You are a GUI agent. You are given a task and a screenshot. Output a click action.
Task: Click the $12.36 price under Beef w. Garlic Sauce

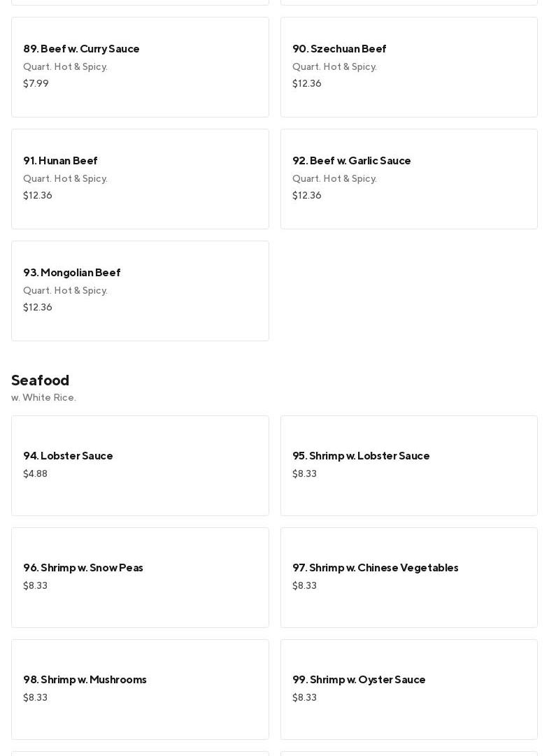(306, 196)
